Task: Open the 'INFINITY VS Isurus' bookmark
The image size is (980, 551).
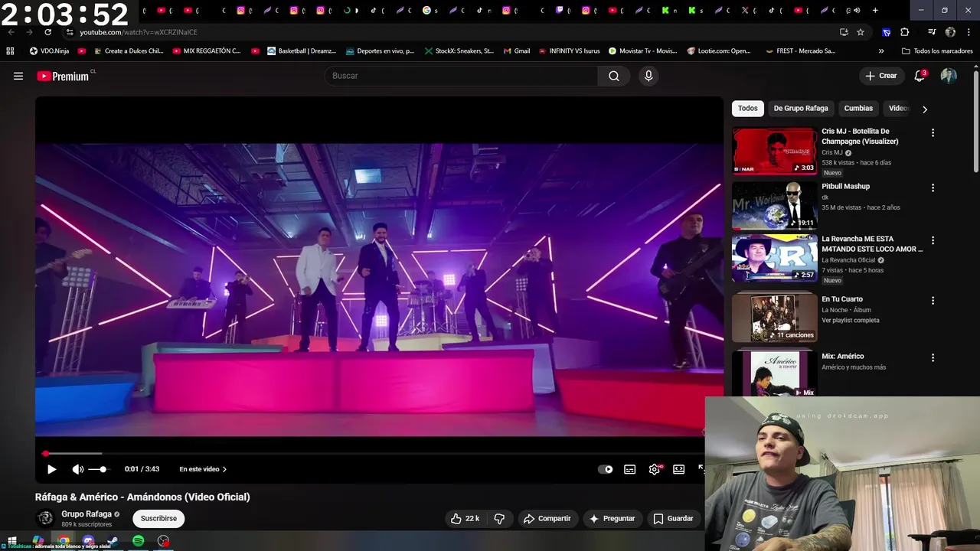Action: pyautogui.click(x=569, y=51)
